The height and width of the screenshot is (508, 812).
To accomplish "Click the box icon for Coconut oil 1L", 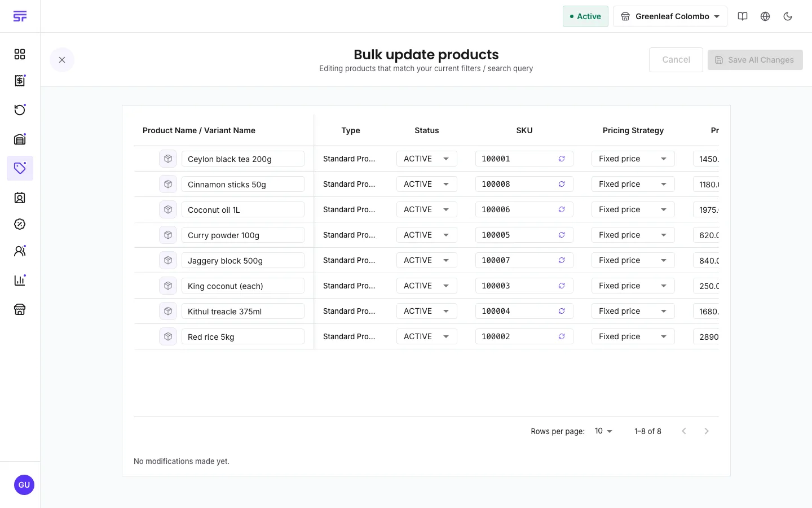I will [x=168, y=209].
